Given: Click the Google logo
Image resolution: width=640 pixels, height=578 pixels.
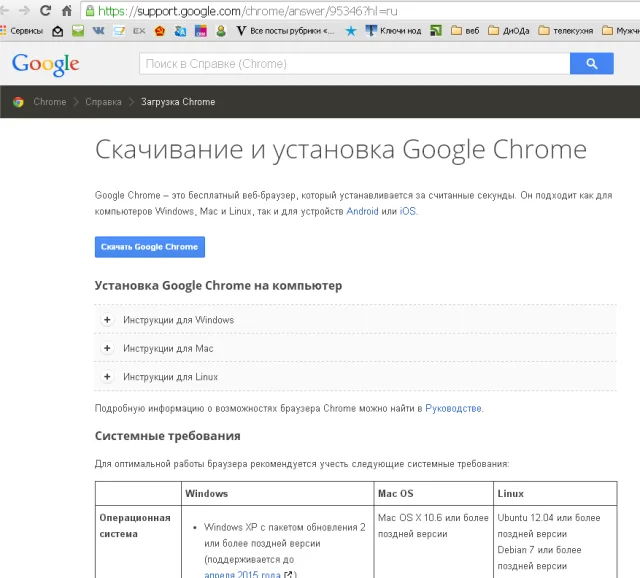Looking at the screenshot, I should (x=46, y=64).
